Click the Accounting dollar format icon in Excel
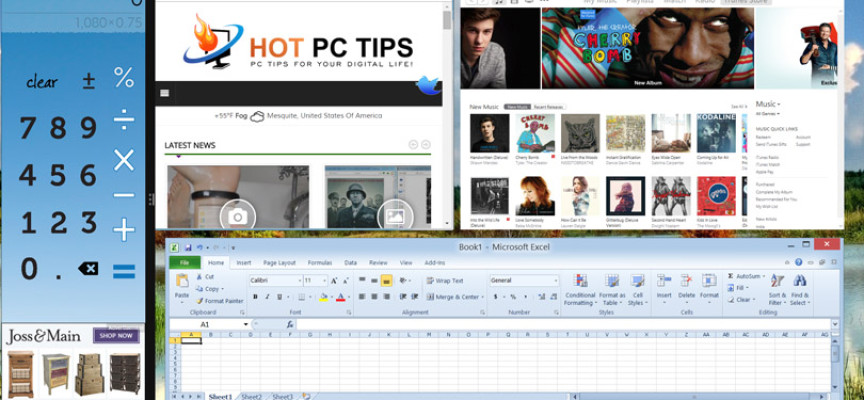 point(496,297)
